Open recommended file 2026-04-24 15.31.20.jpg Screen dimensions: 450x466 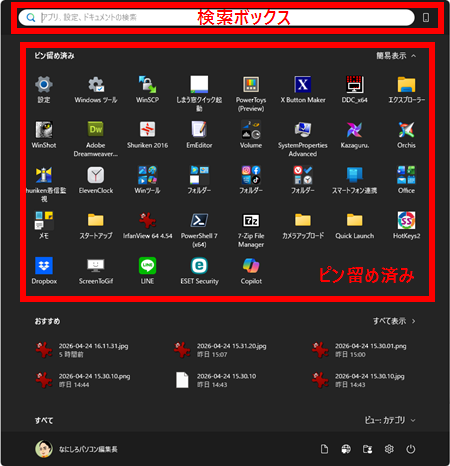220,350
